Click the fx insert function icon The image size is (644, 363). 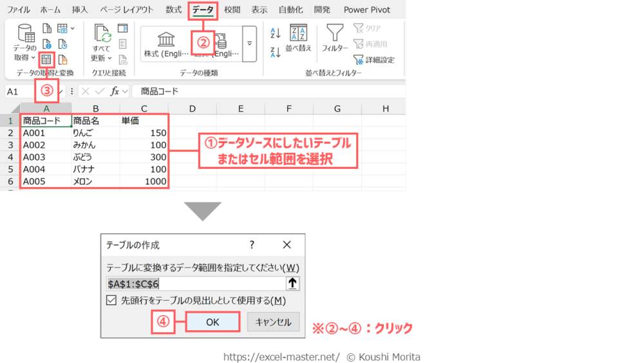point(115,92)
